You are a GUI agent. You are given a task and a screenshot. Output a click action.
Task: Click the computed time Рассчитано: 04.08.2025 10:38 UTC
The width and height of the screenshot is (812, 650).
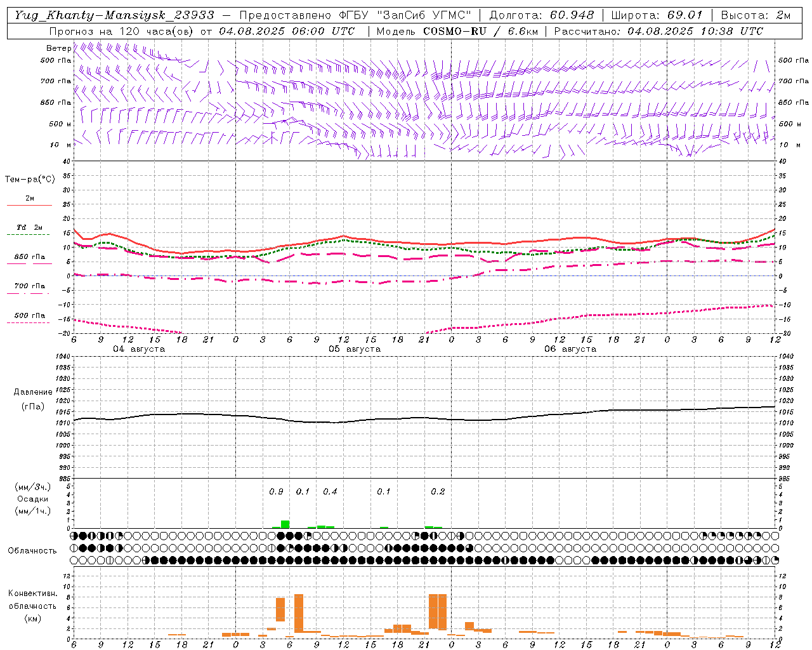tap(658, 31)
